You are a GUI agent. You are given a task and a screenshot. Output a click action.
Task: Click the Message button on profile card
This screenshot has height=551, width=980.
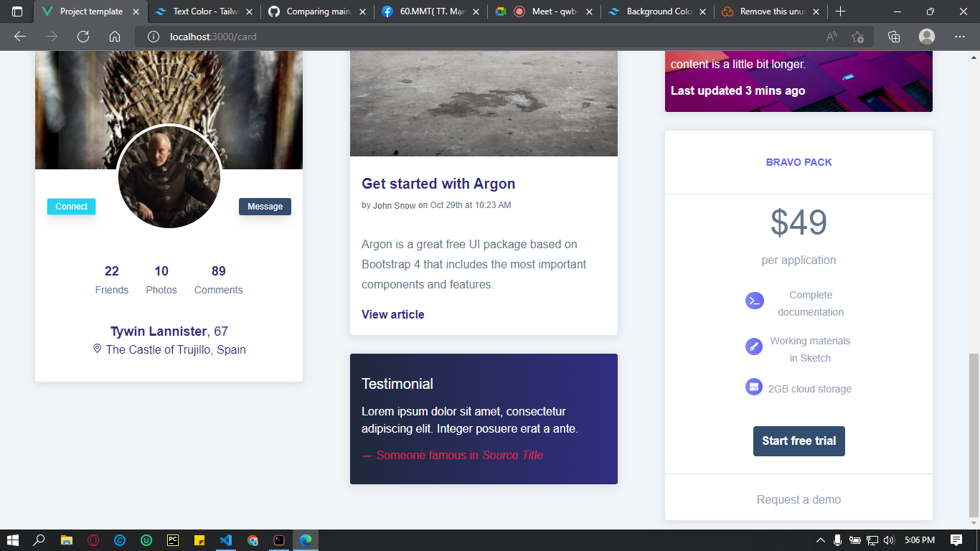pos(265,207)
